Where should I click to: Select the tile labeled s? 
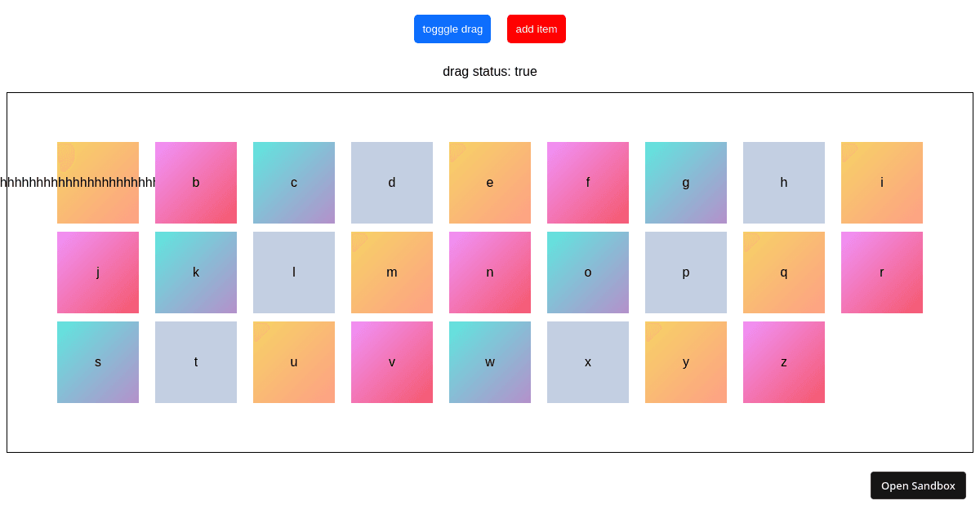click(98, 362)
